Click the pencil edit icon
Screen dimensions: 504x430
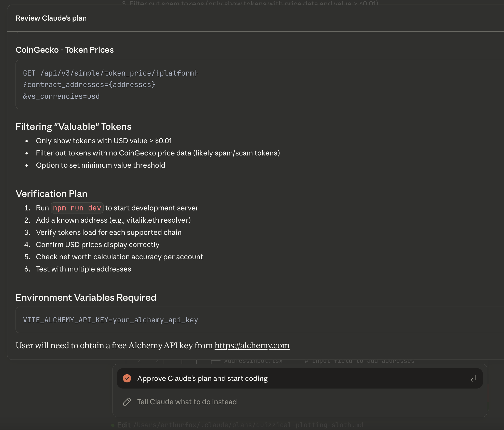click(127, 402)
